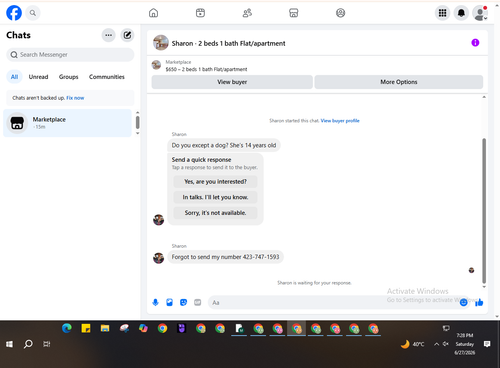The height and width of the screenshot is (368, 500).
Task: Open Chats options three-dot menu
Action: 109,35
